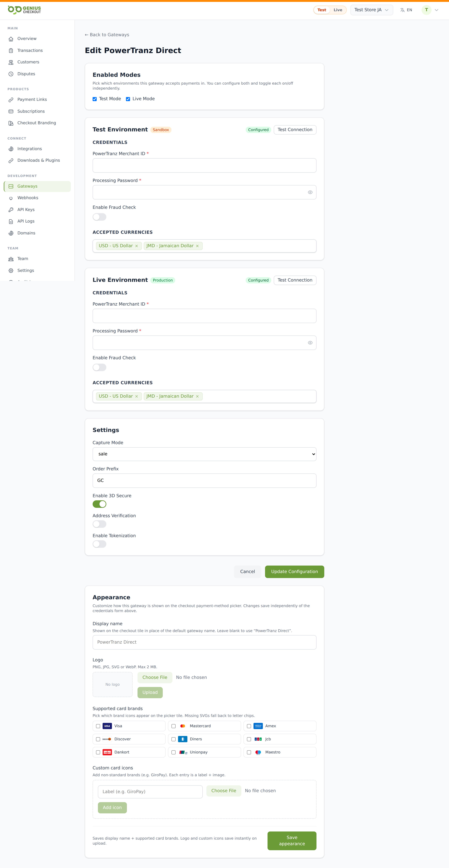Open Transactions in the sidebar

click(37, 51)
